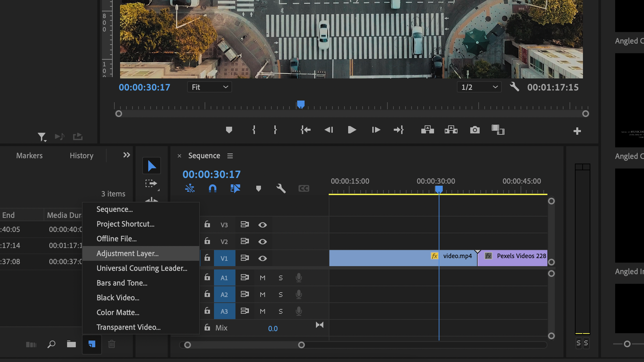Hide video track V2 with its eye toggle
Viewport: 644px width, 362px height.
point(263,241)
